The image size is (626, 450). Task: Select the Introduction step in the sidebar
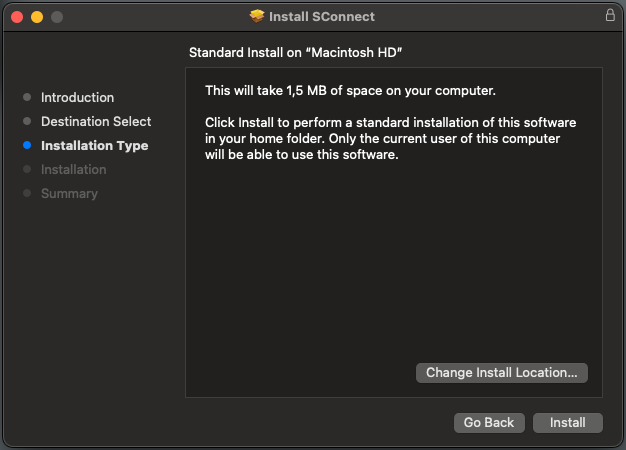click(x=77, y=97)
